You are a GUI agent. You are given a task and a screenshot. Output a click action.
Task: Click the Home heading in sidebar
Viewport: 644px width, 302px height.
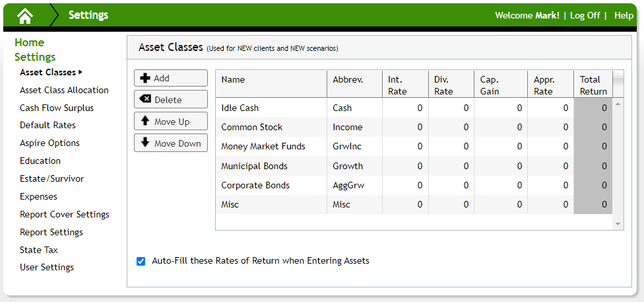point(29,43)
